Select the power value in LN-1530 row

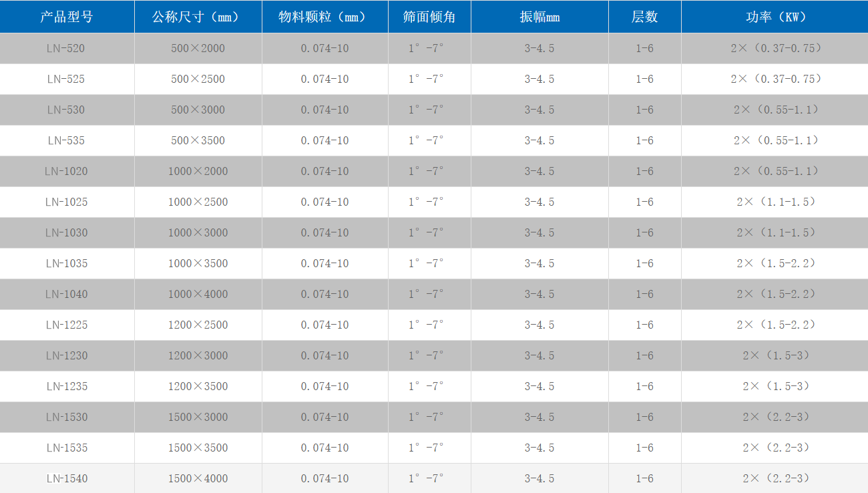pyautogui.click(x=776, y=417)
